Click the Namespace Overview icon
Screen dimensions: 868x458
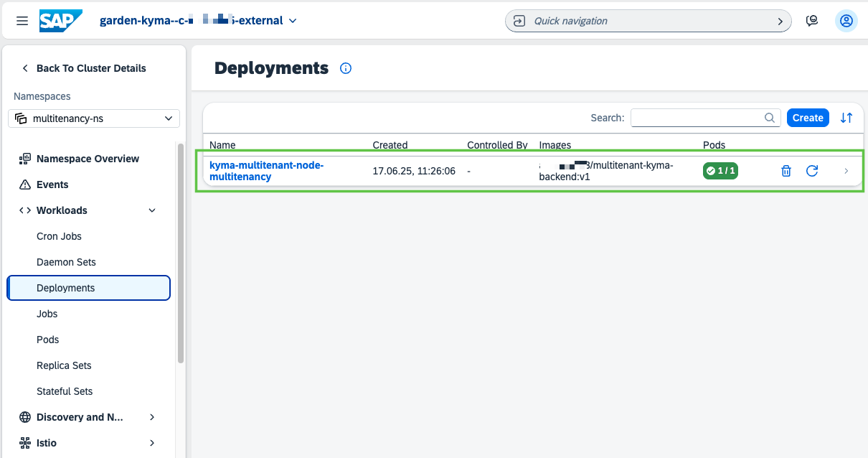25,159
